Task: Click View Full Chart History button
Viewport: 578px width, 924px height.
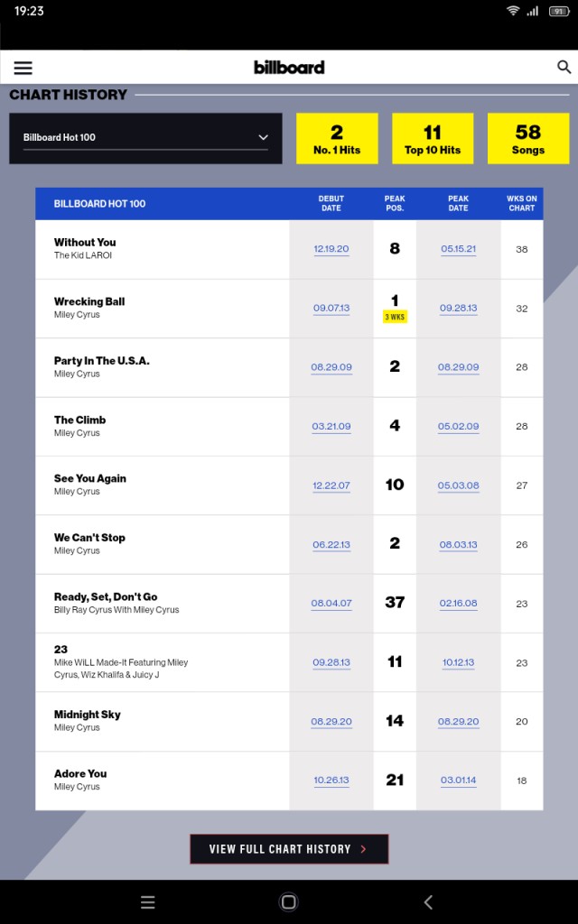Action: coord(289,848)
